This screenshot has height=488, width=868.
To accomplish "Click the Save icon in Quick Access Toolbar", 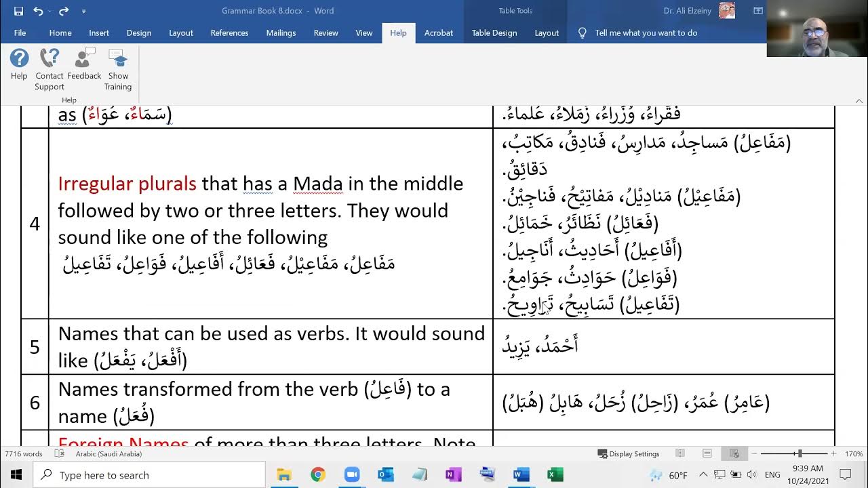I will (x=18, y=11).
